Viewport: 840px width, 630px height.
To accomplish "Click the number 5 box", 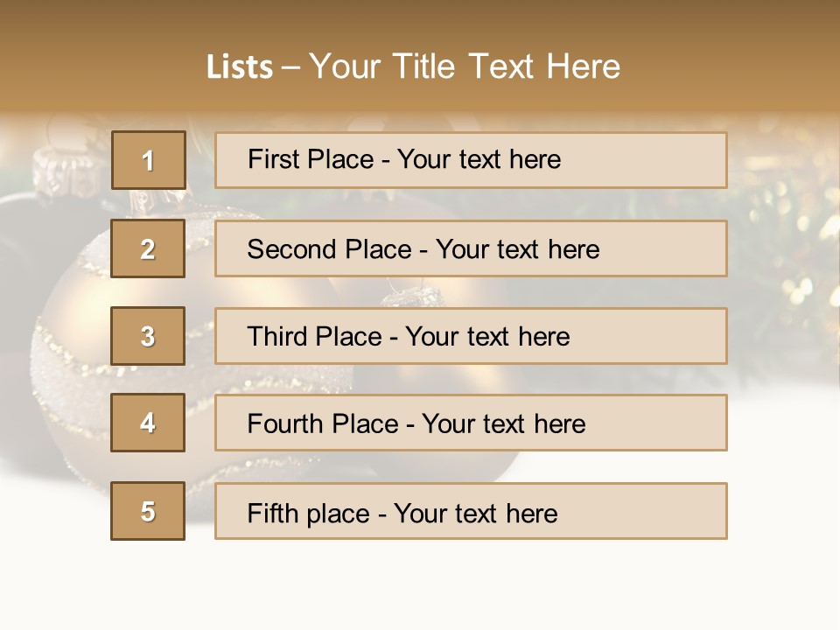I will [148, 511].
